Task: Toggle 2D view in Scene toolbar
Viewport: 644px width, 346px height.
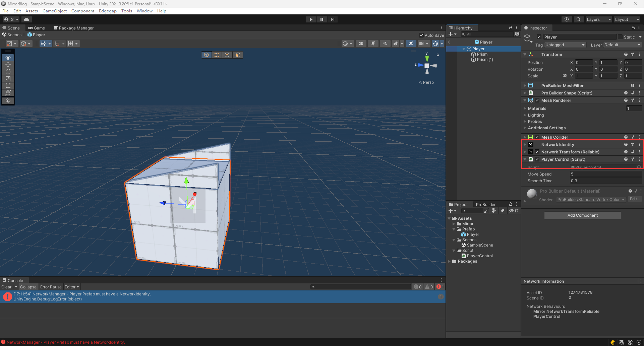Action: click(361, 44)
